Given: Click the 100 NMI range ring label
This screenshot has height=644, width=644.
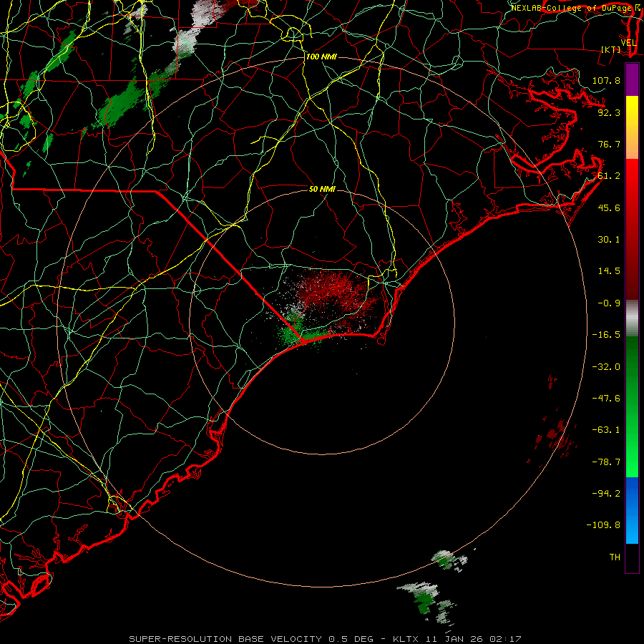Looking at the screenshot, I should [321, 57].
